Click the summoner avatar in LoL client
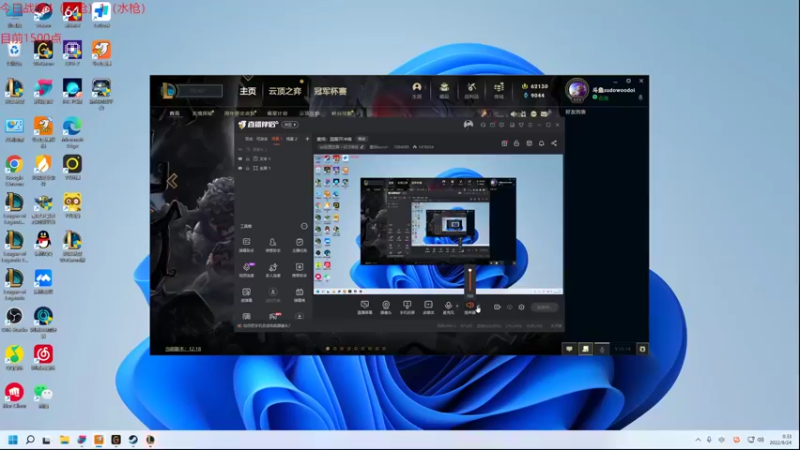The image size is (800, 450). (577, 90)
